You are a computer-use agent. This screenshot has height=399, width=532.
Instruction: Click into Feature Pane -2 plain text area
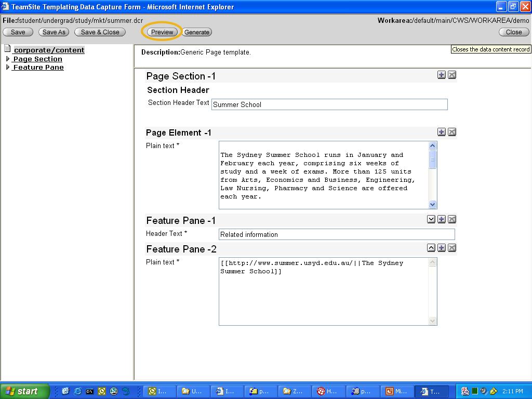[x=324, y=291]
